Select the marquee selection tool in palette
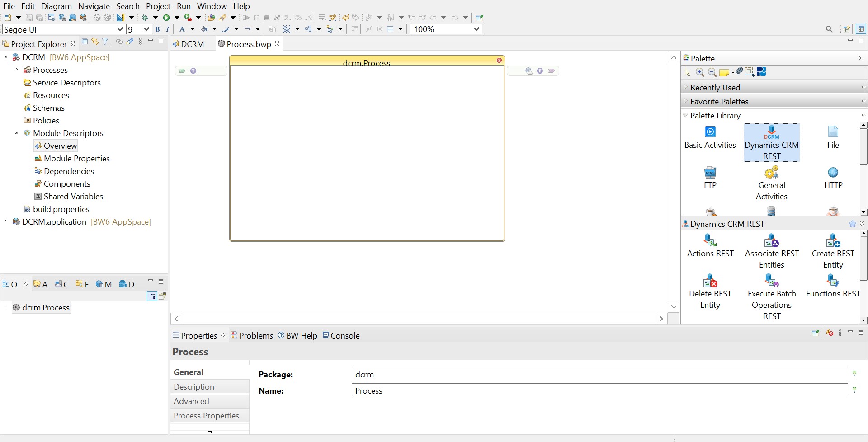Viewport: 868px width, 442px height. coord(750,72)
